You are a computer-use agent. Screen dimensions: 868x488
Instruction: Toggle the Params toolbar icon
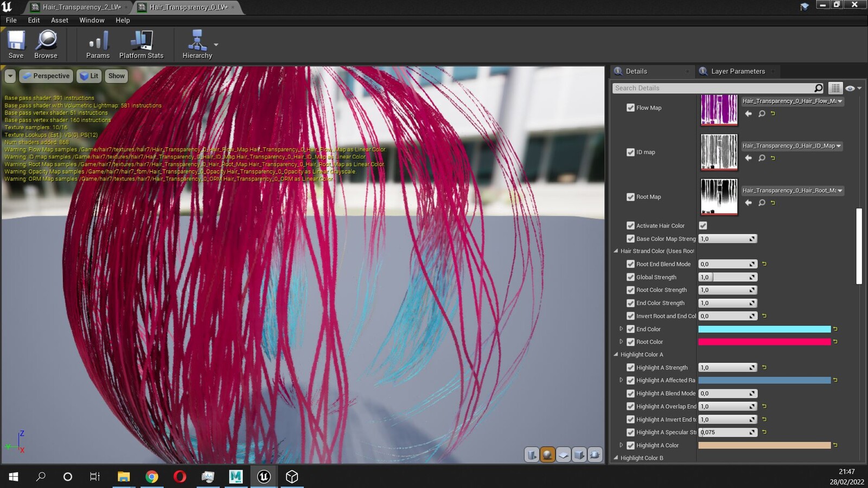click(98, 44)
